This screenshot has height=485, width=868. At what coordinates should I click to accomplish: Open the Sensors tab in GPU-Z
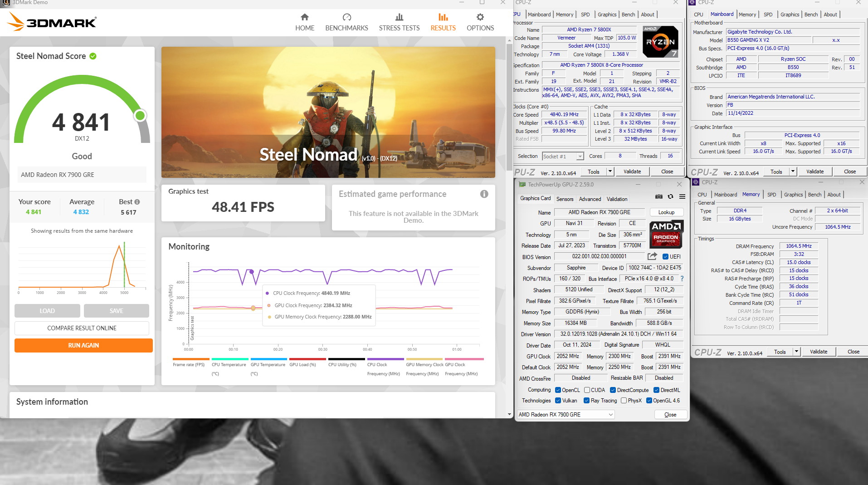[x=565, y=199]
